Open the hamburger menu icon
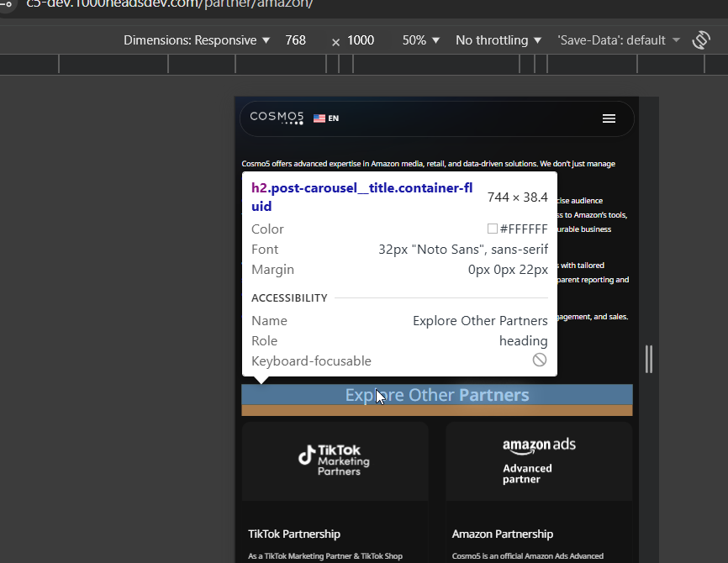 (x=609, y=118)
